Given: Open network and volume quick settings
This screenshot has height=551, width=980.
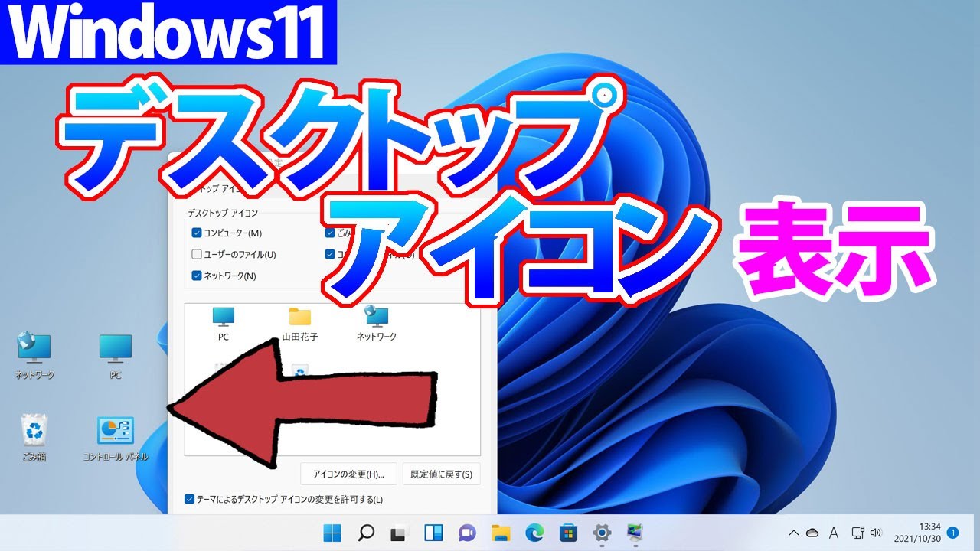Looking at the screenshot, I should point(867,533).
